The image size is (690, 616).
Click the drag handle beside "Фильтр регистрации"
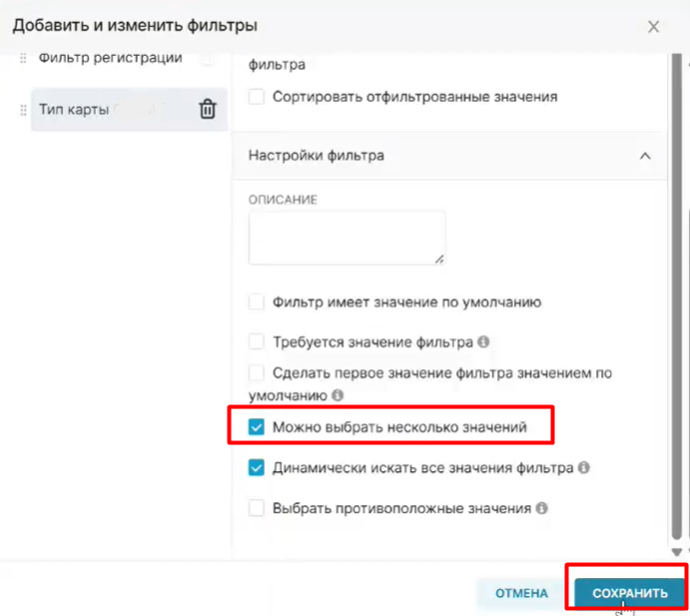point(23,59)
